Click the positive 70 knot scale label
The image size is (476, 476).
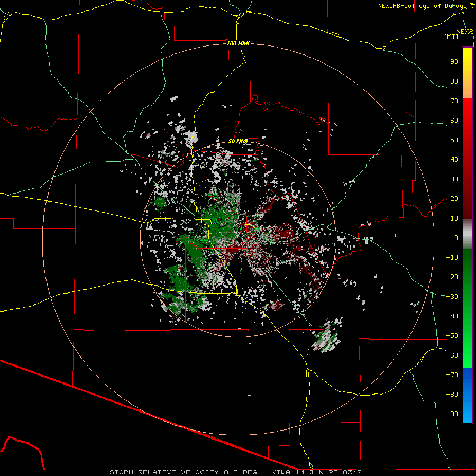[454, 101]
